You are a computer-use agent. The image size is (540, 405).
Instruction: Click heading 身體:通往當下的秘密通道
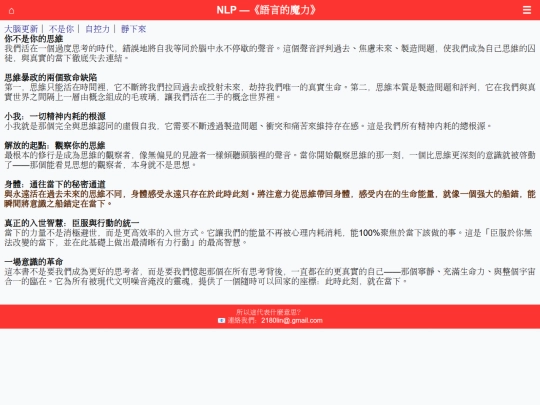click(x=55, y=184)
